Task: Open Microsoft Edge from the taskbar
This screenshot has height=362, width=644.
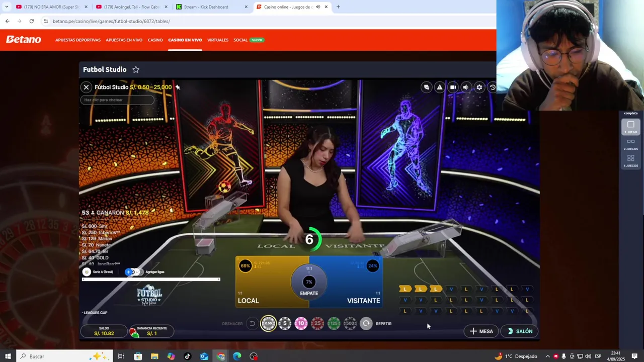Action: click(x=237, y=356)
